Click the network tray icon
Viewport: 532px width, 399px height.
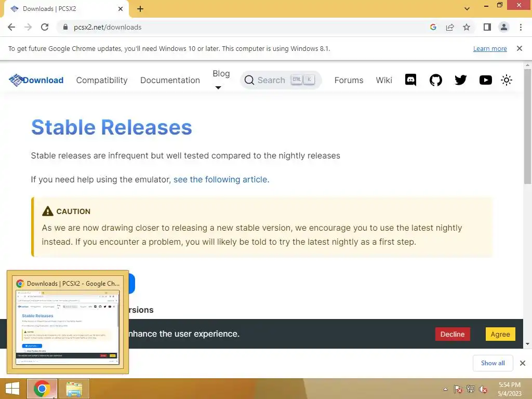471,389
